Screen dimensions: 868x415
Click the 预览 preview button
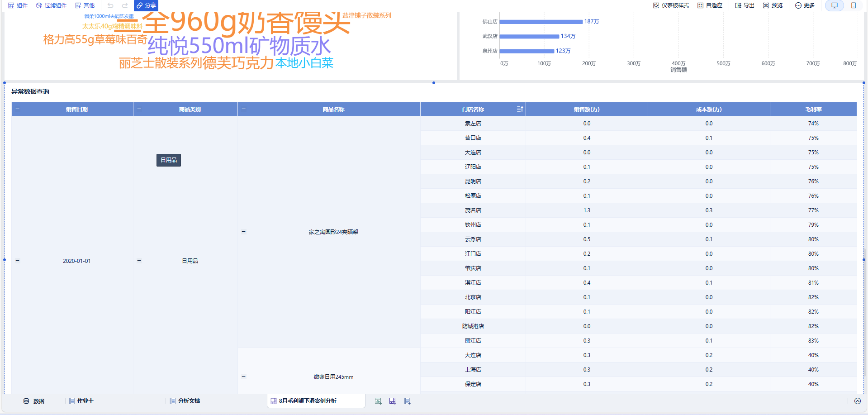pyautogui.click(x=773, y=5)
